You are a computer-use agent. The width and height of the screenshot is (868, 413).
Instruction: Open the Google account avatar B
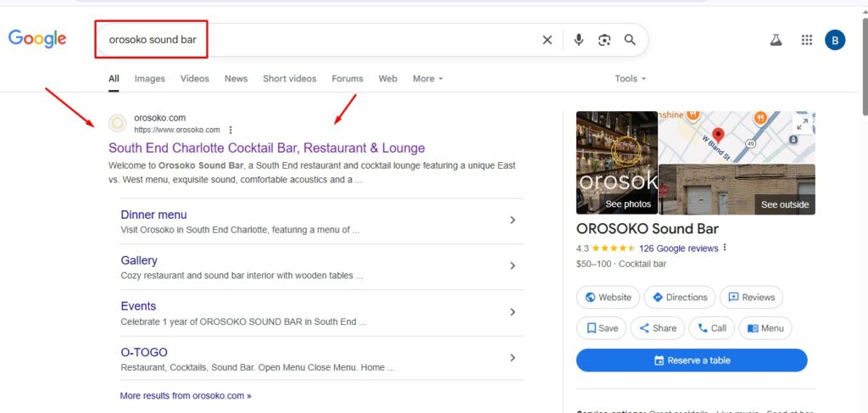pyautogui.click(x=835, y=40)
